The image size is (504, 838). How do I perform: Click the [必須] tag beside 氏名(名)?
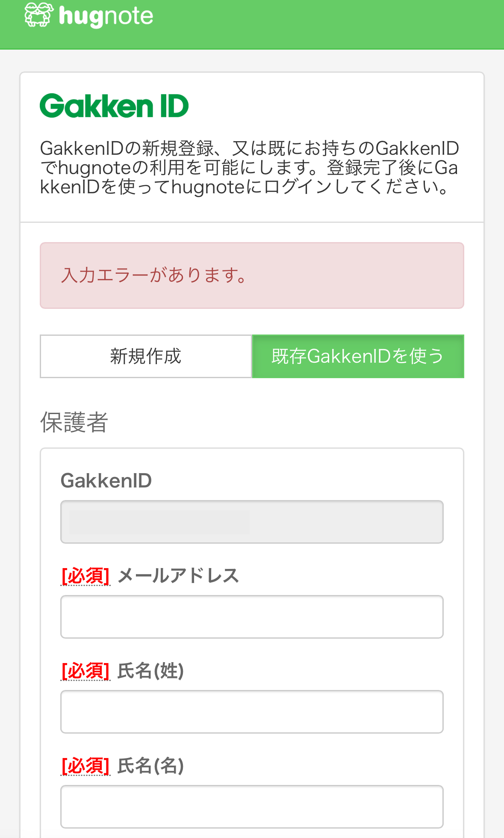pyautogui.click(x=85, y=766)
